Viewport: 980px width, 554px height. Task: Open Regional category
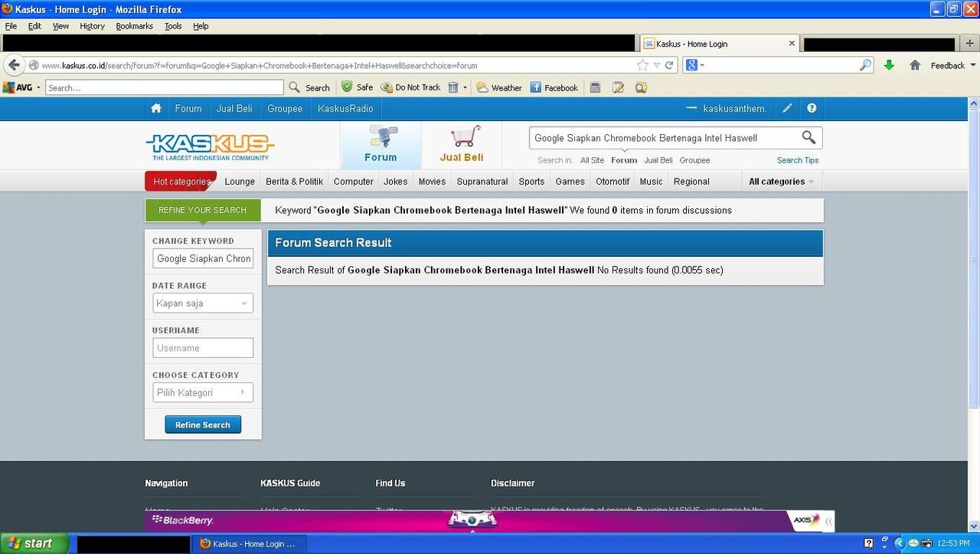tap(691, 182)
